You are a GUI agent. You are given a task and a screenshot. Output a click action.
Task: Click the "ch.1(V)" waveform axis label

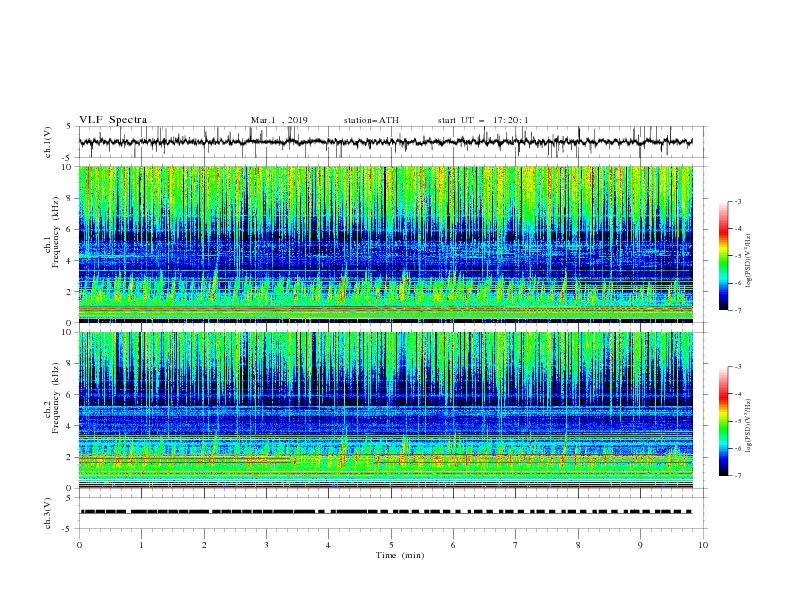(x=48, y=142)
